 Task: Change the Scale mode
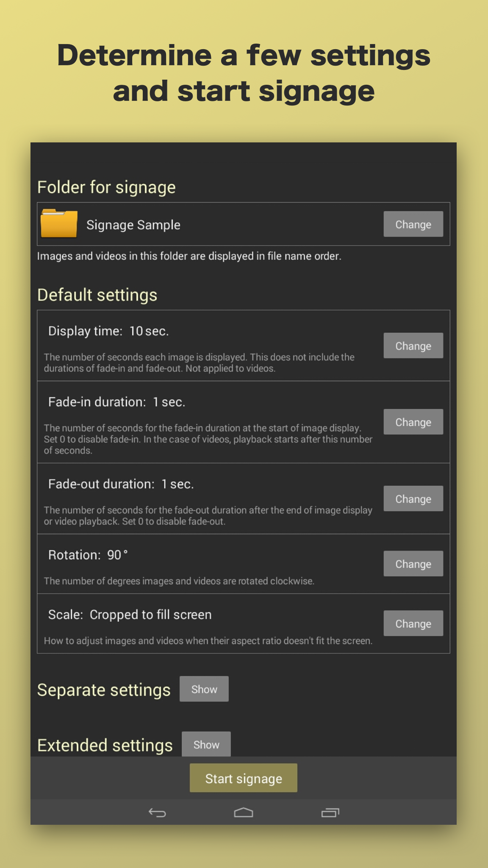click(x=413, y=623)
